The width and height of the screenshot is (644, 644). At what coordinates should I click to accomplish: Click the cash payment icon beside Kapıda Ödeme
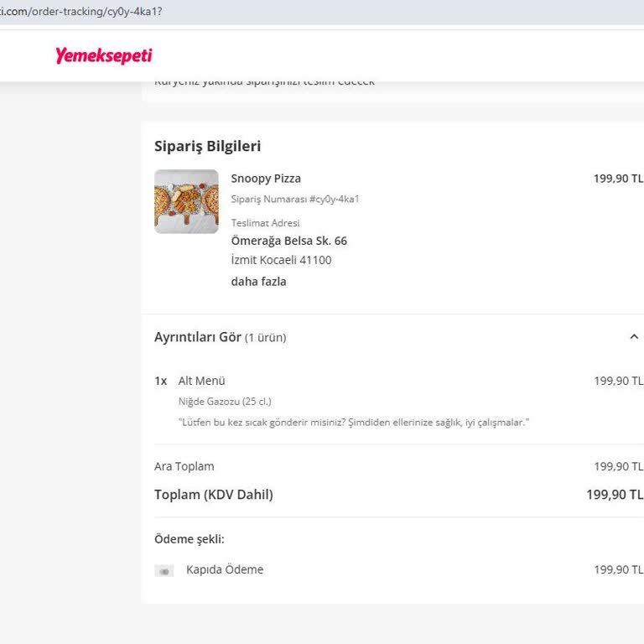(164, 571)
